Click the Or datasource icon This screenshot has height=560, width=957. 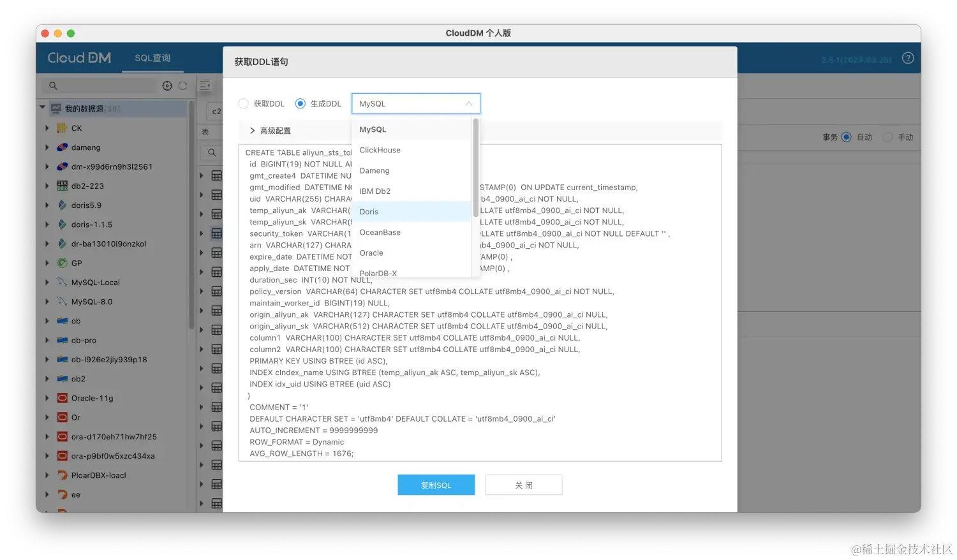point(62,417)
